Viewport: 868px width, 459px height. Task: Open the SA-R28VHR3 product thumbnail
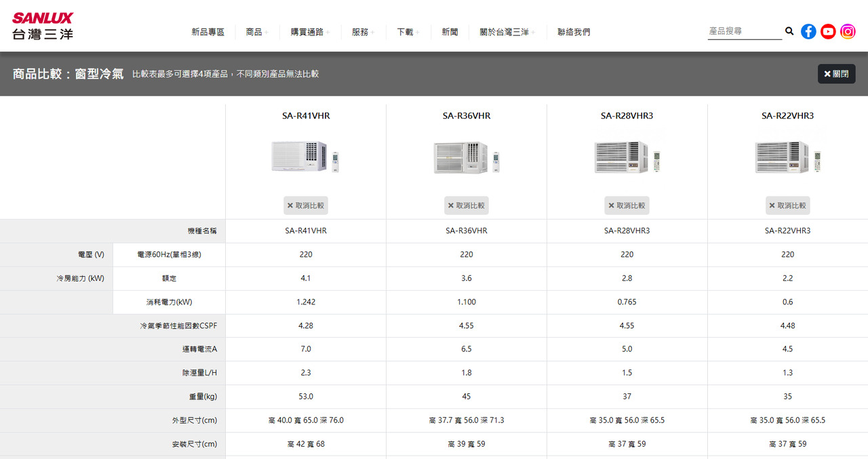(x=627, y=157)
